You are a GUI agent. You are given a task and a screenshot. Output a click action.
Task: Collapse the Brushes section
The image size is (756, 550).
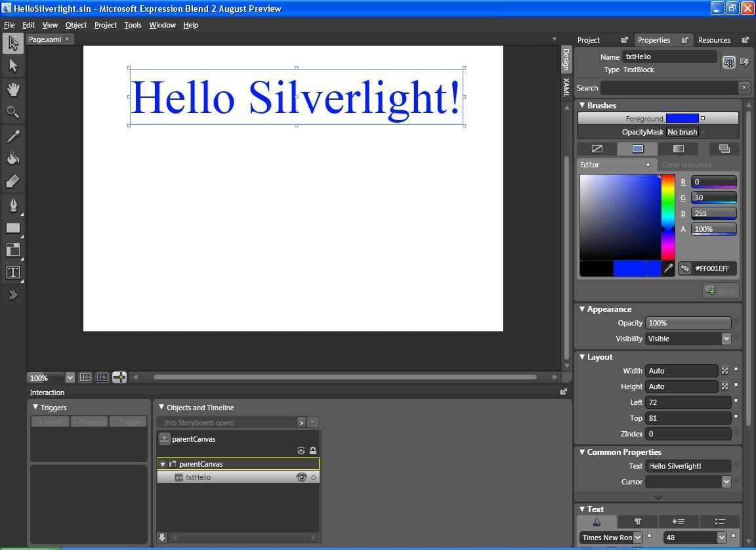(x=582, y=105)
